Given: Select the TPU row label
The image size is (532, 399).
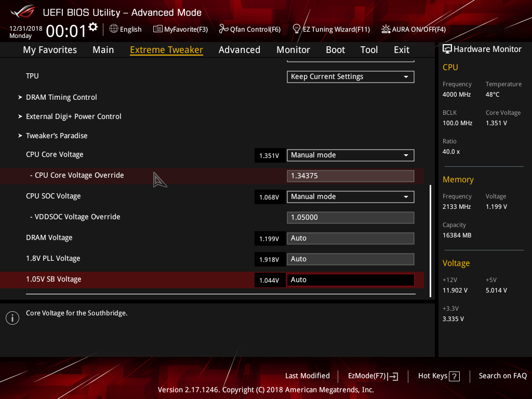Looking at the screenshot, I should pyautogui.click(x=32, y=76).
